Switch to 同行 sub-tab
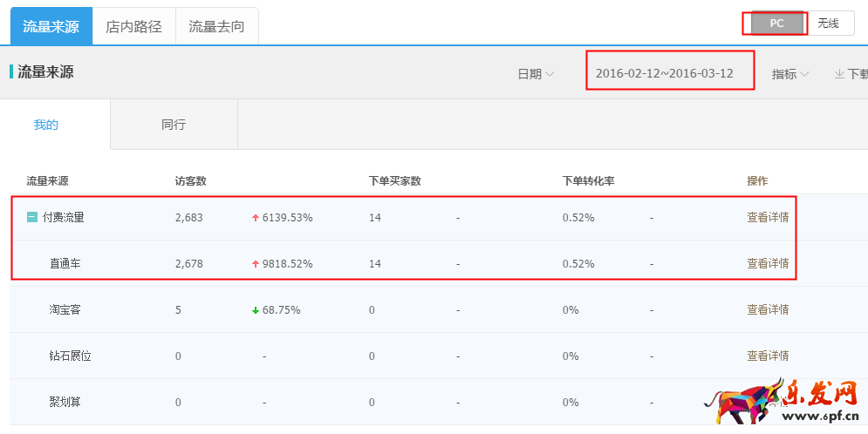Viewport: 868px width, 434px height. 174,125
